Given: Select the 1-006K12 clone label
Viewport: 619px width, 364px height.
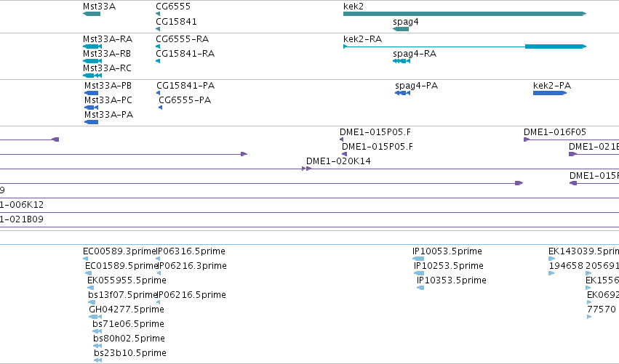Looking at the screenshot, I should [x=22, y=205].
